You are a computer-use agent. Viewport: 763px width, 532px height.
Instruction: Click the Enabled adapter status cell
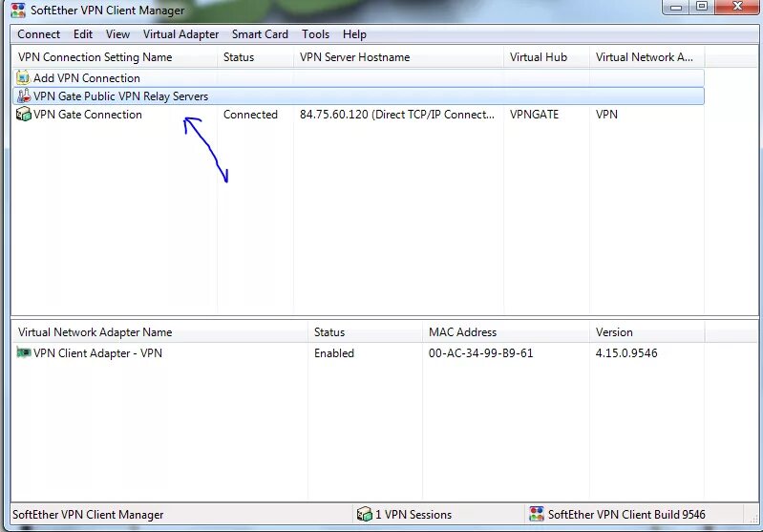[x=334, y=352]
